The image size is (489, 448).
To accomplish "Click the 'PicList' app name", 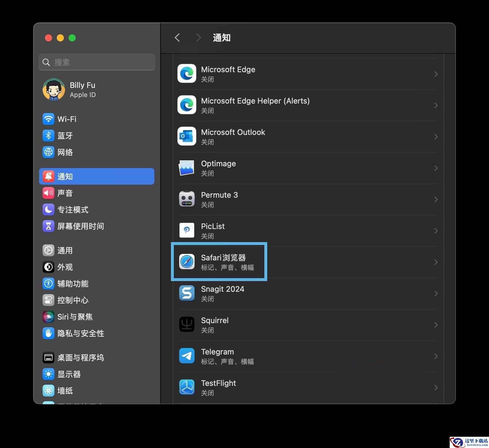I will 213,226.
